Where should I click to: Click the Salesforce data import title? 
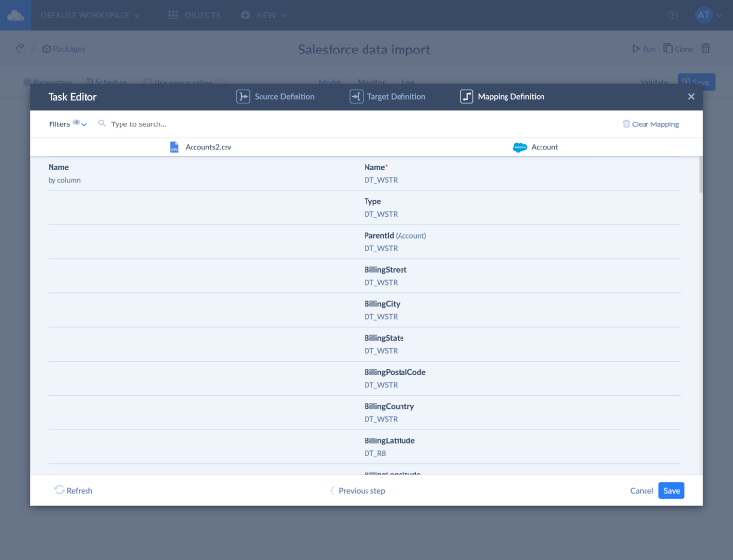(365, 50)
